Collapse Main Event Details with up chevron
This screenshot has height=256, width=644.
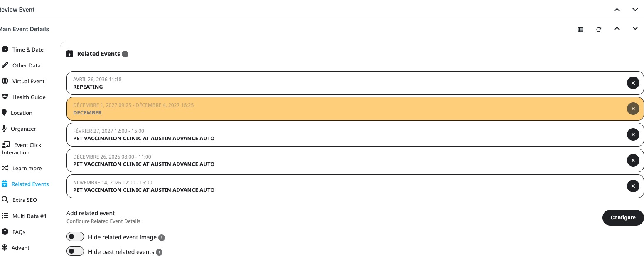(617, 29)
